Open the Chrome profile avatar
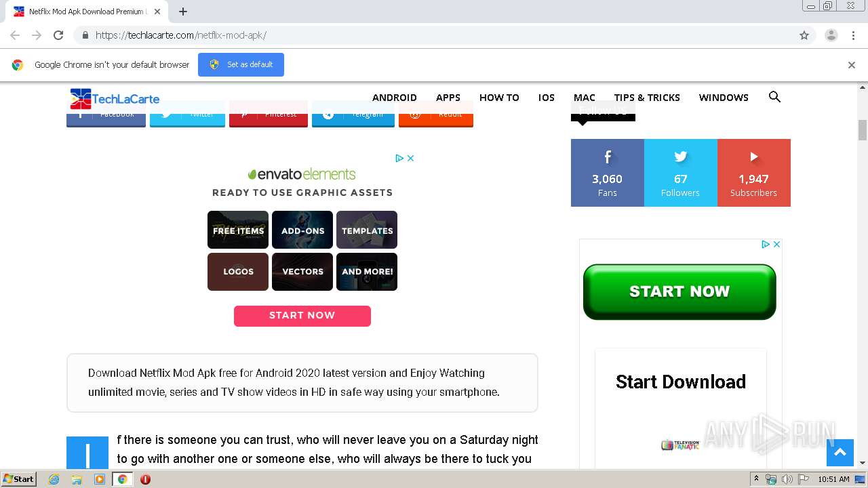The image size is (868, 488). click(x=831, y=35)
